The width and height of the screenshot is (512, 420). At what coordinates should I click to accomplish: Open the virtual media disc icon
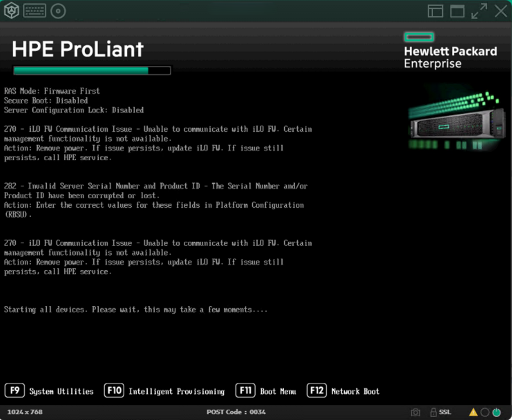pyautogui.click(x=58, y=11)
